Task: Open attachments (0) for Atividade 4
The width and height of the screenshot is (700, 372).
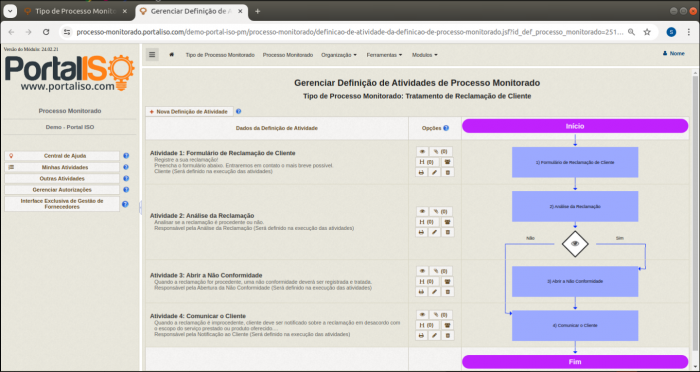Action: click(x=441, y=315)
